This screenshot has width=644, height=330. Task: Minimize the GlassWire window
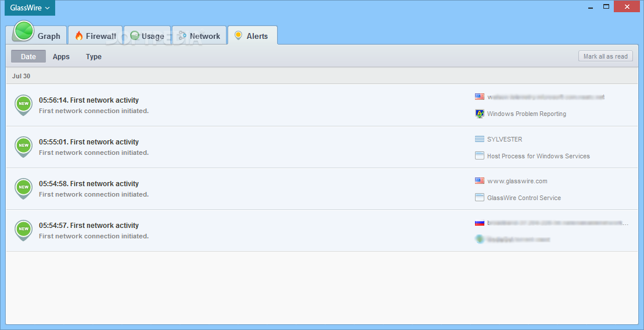pos(591,7)
